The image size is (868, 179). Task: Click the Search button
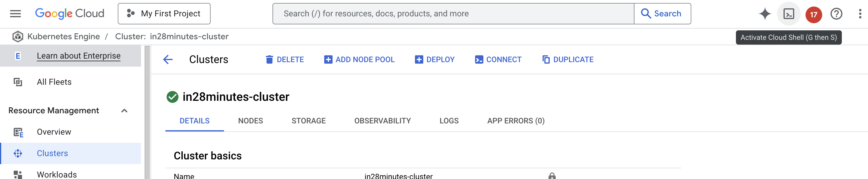(x=662, y=14)
